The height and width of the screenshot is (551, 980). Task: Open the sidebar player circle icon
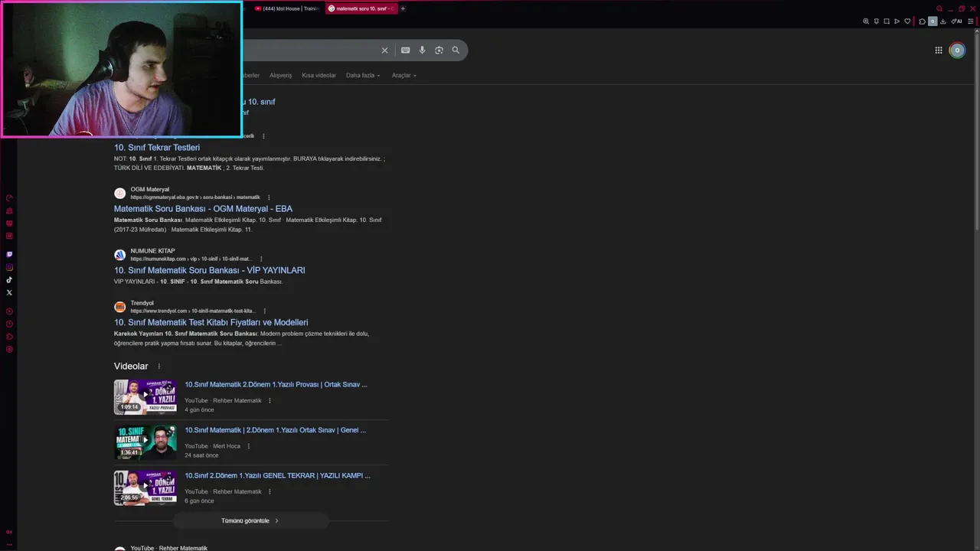coord(9,311)
